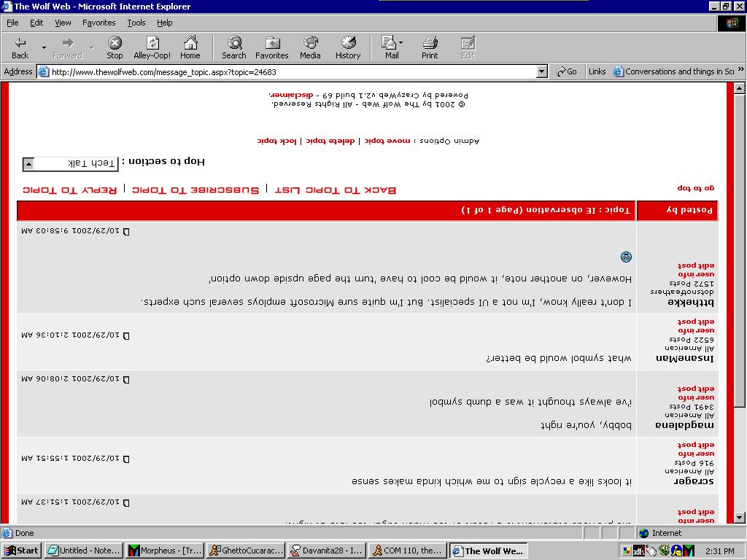Expand the Mail button dropdown arrow
This screenshot has width=747, height=560.
click(x=400, y=44)
